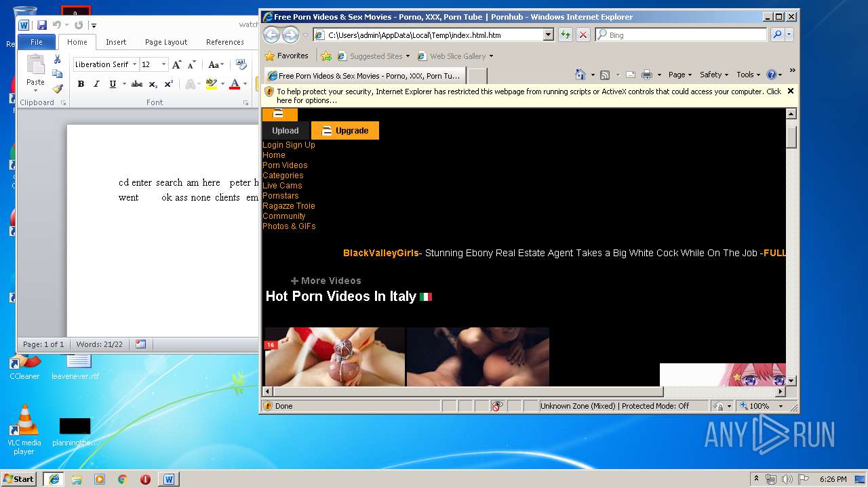Toggle Italic formatting in Word
This screenshot has width=868, height=488.
pos(96,84)
